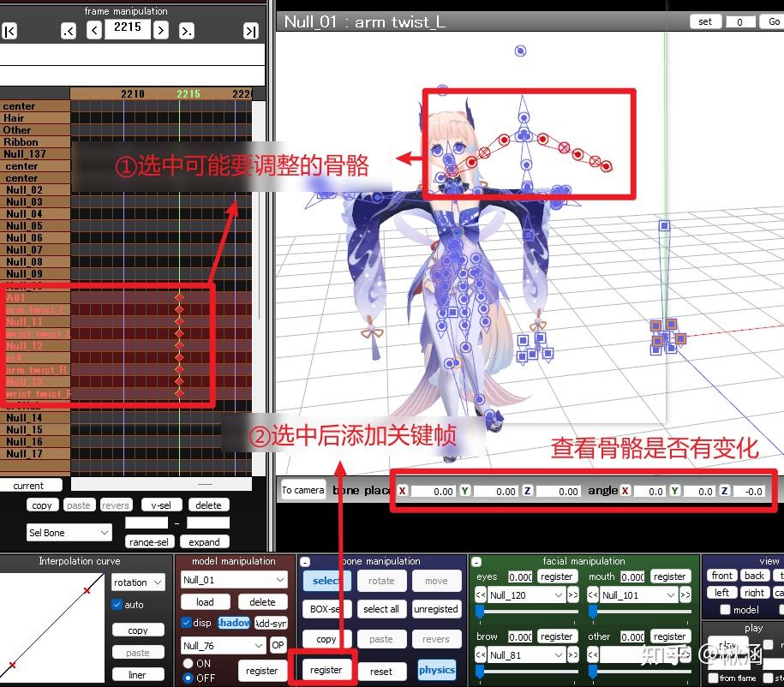This screenshot has width=784, height=687.
Task: Open the Sel Bone dropdown
Action: point(69,533)
